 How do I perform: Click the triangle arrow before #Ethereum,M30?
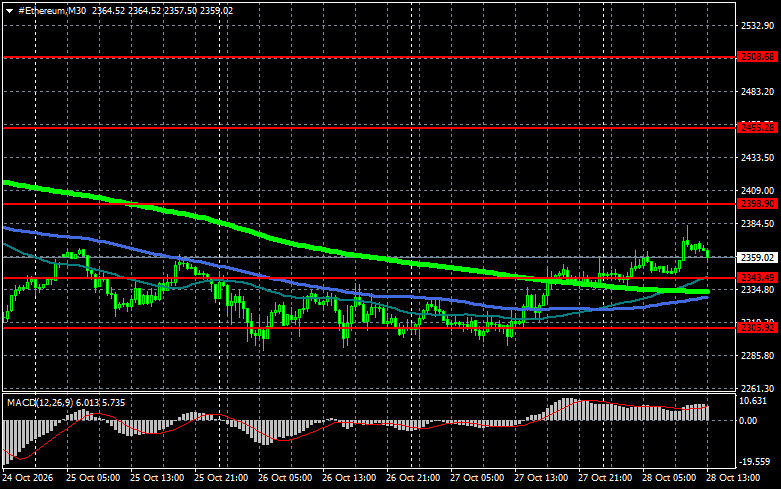(x=9, y=11)
